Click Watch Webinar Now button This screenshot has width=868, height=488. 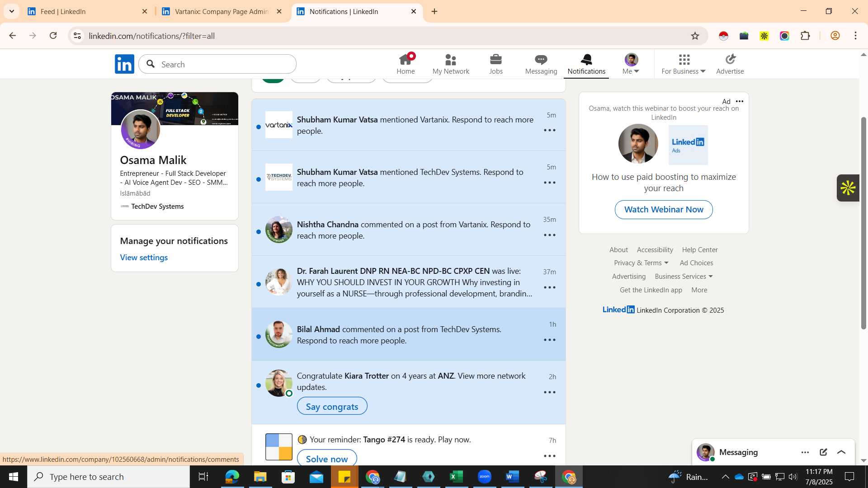click(664, 210)
